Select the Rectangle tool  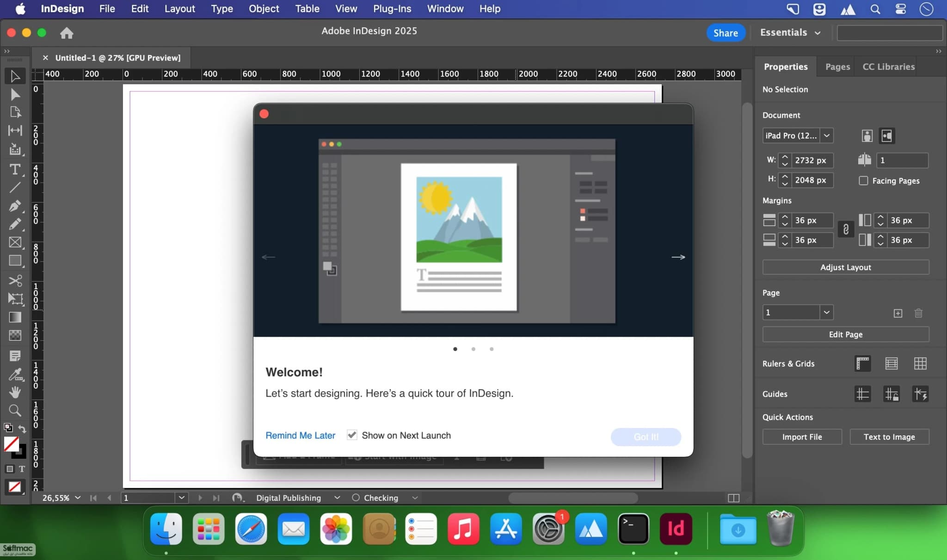point(15,261)
